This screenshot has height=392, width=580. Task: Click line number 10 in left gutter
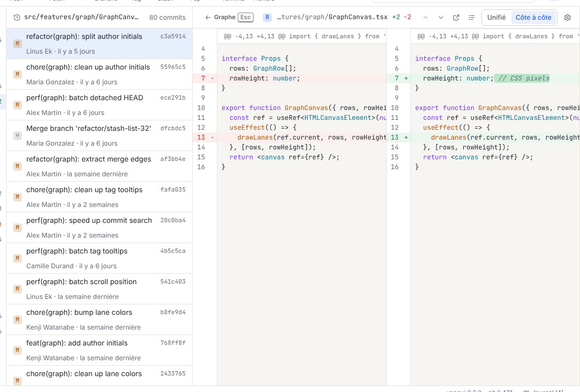(x=201, y=108)
